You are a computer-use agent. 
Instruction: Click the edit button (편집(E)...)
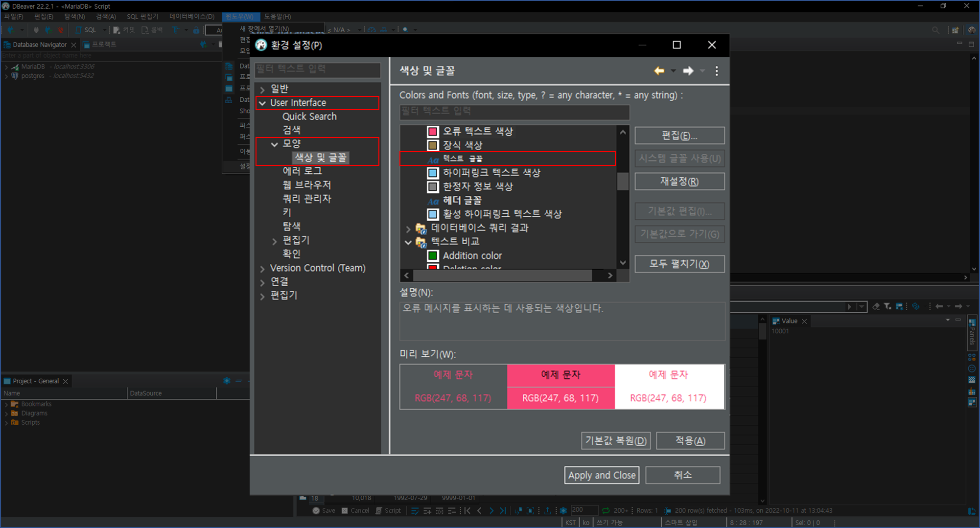tap(679, 136)
